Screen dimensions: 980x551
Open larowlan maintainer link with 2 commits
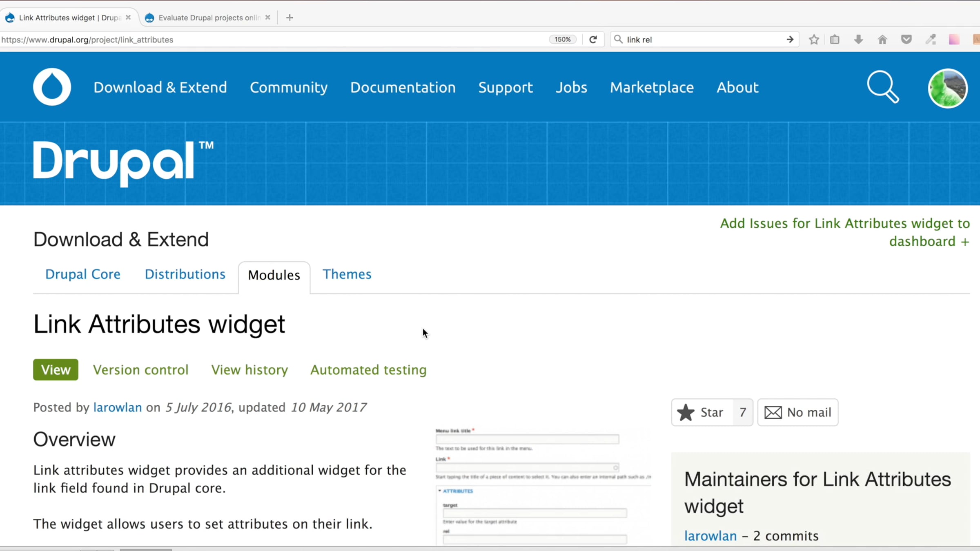710,536
